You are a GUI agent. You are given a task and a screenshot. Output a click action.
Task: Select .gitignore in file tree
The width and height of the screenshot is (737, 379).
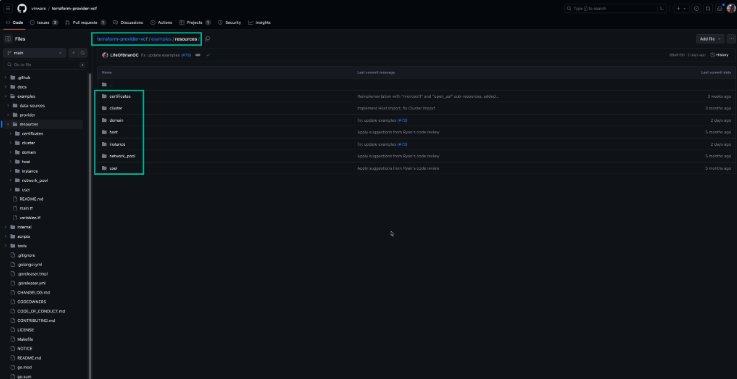click(26, 255)
